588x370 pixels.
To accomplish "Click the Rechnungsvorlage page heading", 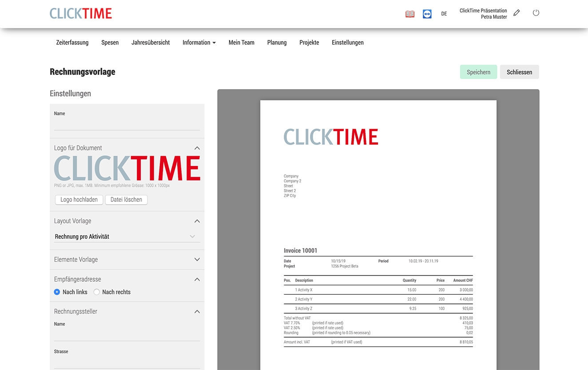I will pos(83,72).
